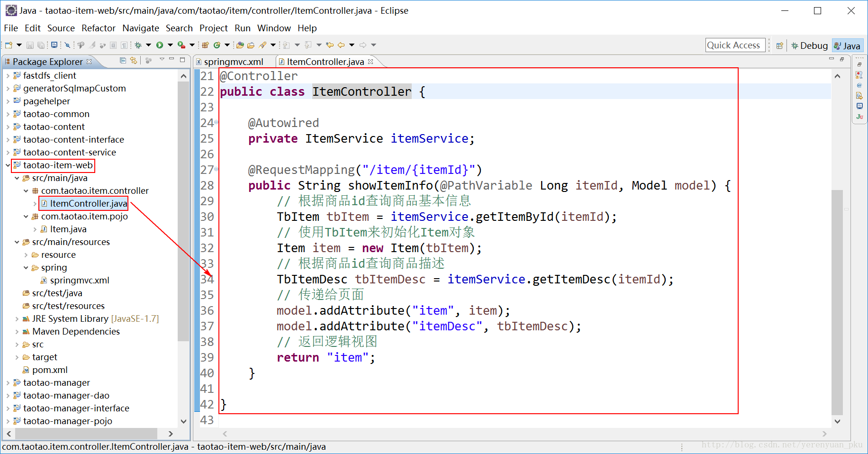The height and width of the screenshot is (454, 868).
Task: Select ItemController.java in the tree
Action: tap(88, 203)
